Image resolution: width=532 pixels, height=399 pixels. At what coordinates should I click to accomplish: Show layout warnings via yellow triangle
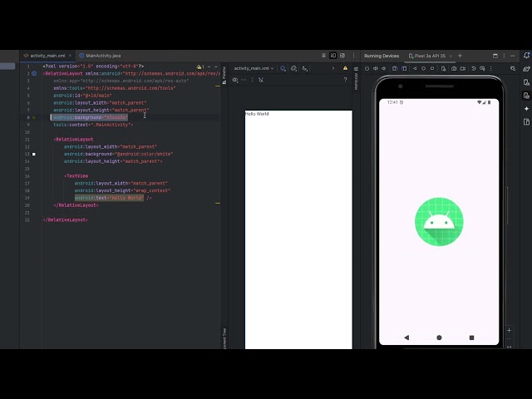[345, 68]
